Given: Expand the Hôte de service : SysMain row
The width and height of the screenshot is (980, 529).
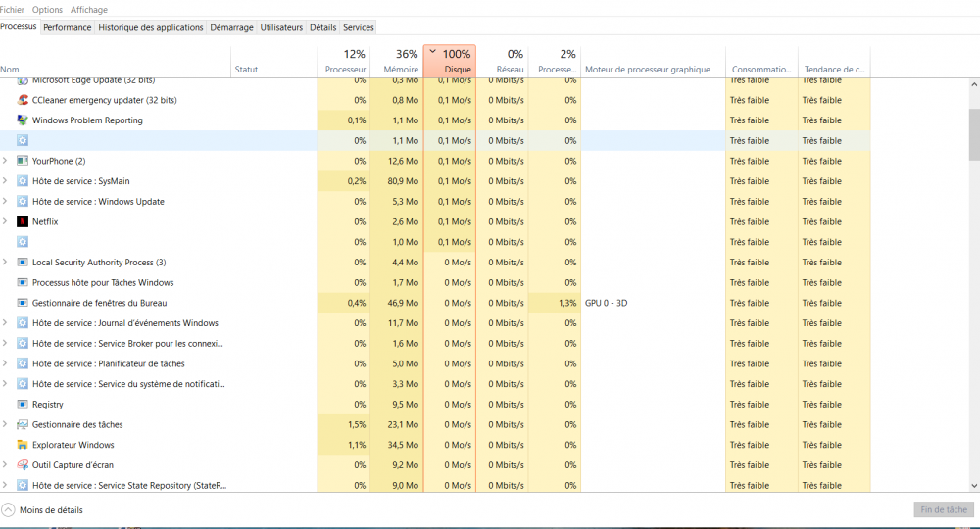Looking at the screenshot, I should pos(5,181).
